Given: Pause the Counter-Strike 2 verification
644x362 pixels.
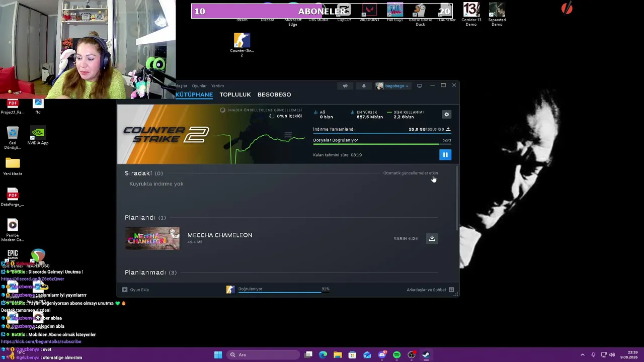Looking at the screenshot, I should point(445,155).
